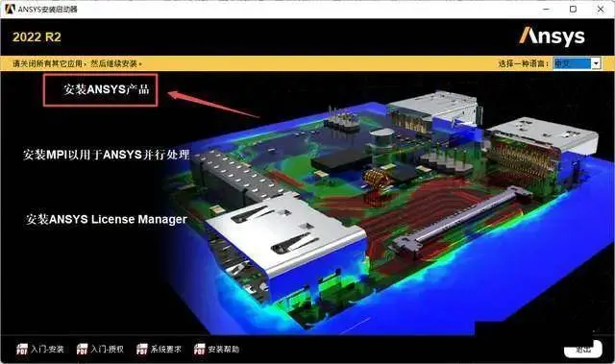The image size is (615, 364).
Task: Open the 入门-安装 PDF guide icon
Action: tap(22, 349)
